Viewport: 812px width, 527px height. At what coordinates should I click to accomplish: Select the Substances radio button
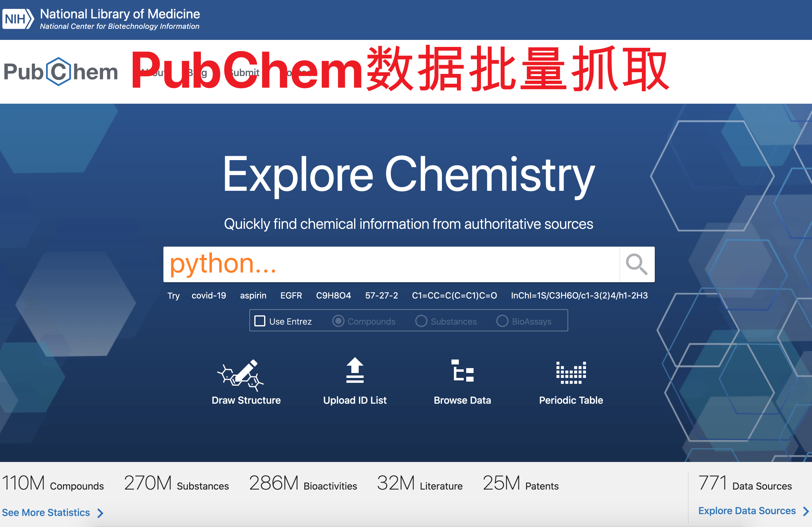421,321
